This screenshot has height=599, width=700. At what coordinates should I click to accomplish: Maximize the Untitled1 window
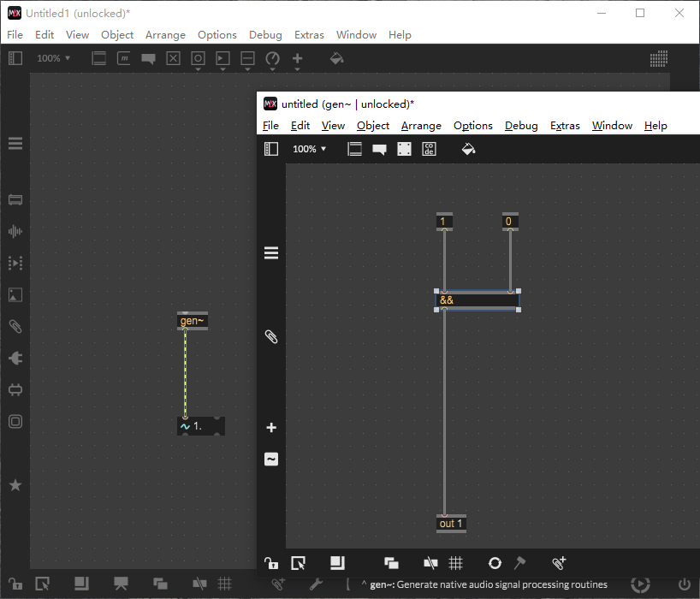coord(640,13)
